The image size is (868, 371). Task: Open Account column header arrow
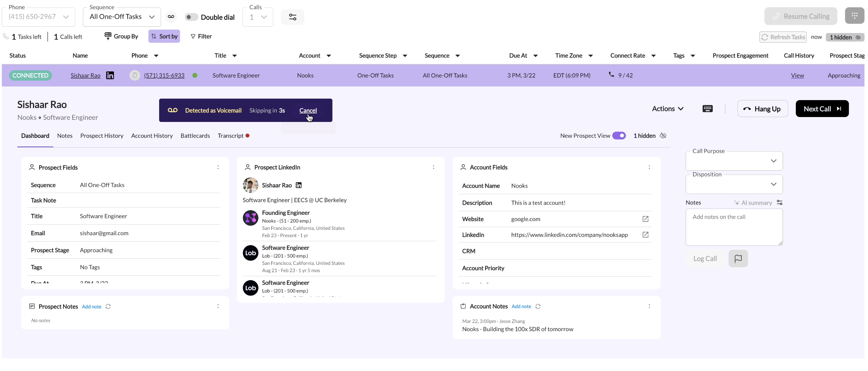pos(329,56)
